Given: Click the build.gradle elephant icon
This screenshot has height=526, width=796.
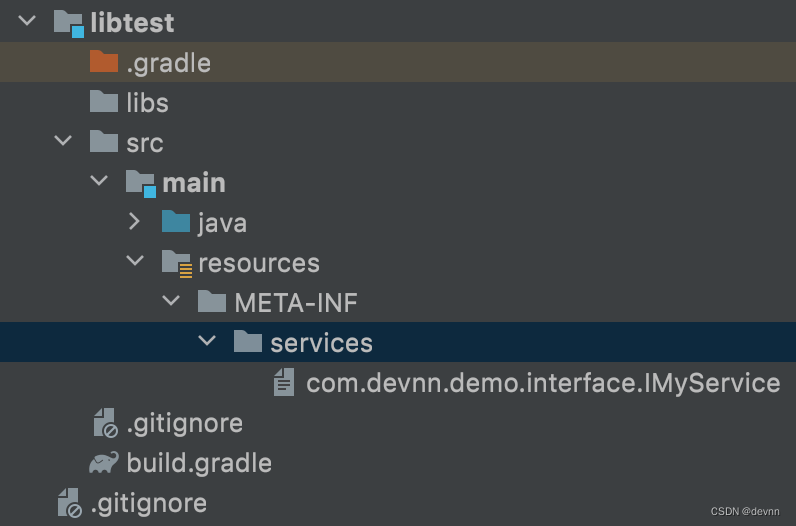Looking at the screenshot, I should [104, 462].
